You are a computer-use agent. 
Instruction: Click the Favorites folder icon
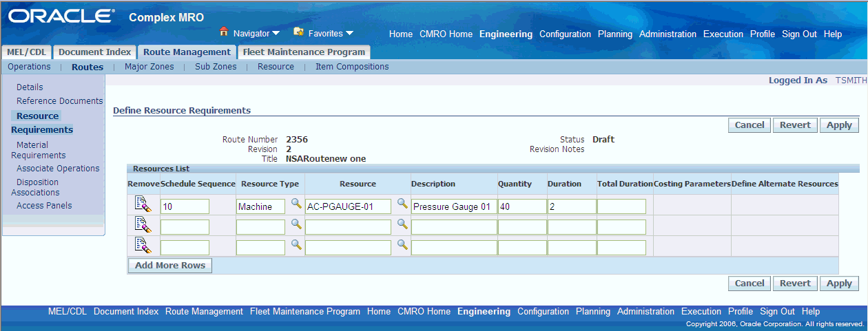[298, 32]
